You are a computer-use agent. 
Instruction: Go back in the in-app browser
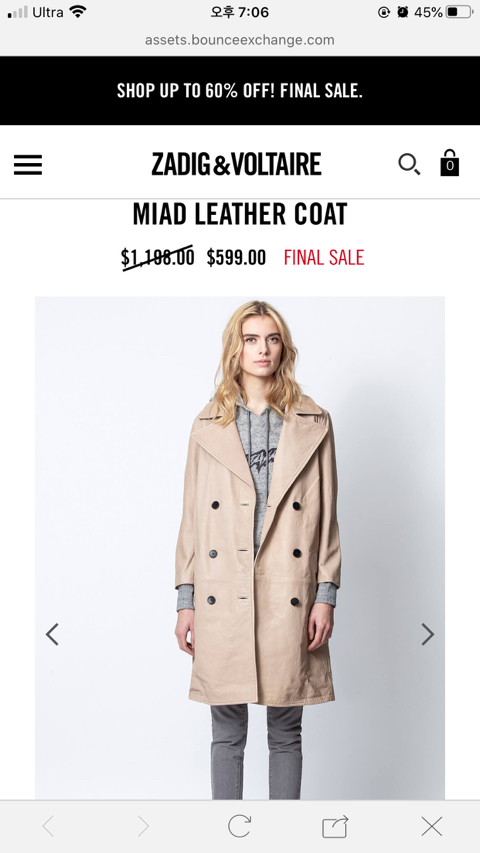[x=48, y=826]
